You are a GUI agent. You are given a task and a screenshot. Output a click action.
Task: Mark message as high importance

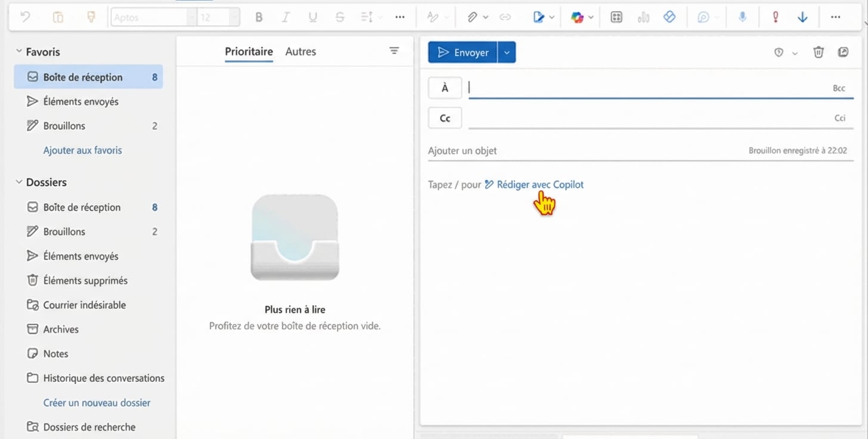coord(775,17)
